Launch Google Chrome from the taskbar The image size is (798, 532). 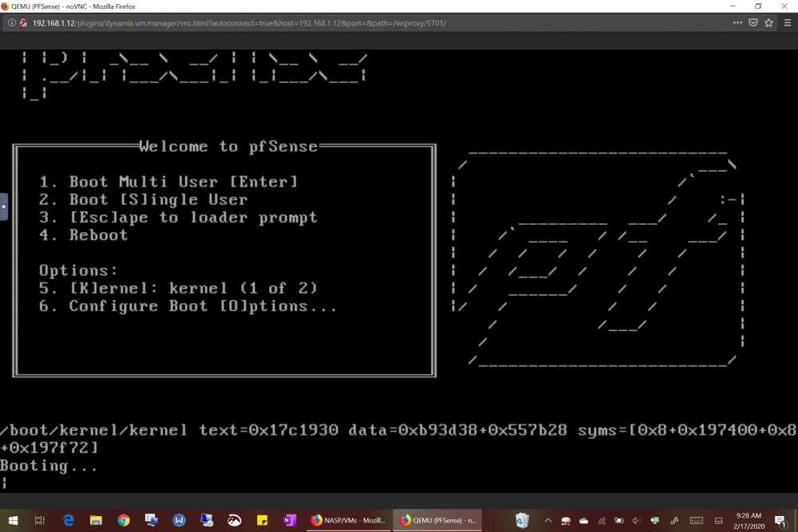pyautogui.click(x=123, y=520)
